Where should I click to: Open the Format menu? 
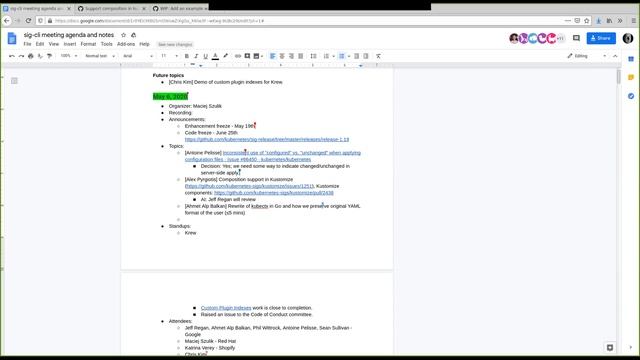[x=88, y=44]
